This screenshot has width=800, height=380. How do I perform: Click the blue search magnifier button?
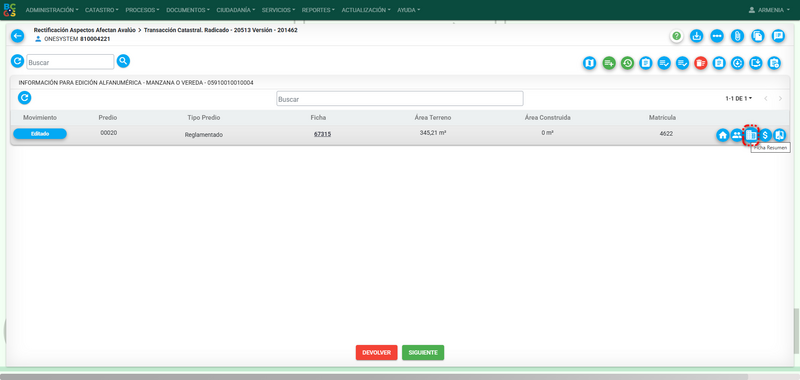123,61
